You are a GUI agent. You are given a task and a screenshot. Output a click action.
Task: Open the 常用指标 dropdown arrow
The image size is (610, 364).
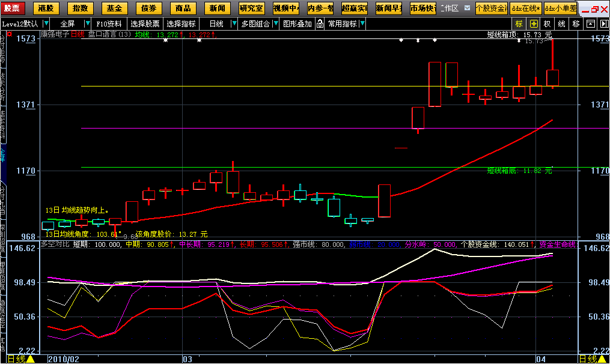[361, 24]
